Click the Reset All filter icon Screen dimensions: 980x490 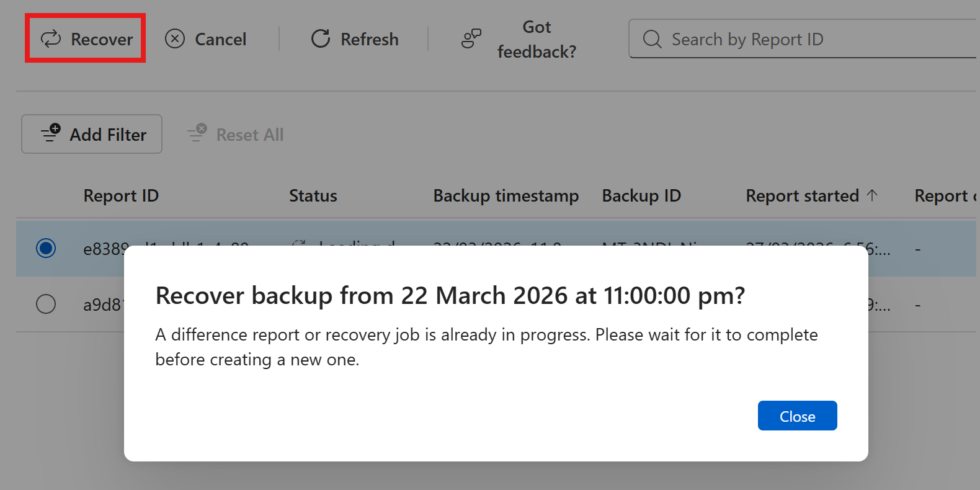click(197, 132)
